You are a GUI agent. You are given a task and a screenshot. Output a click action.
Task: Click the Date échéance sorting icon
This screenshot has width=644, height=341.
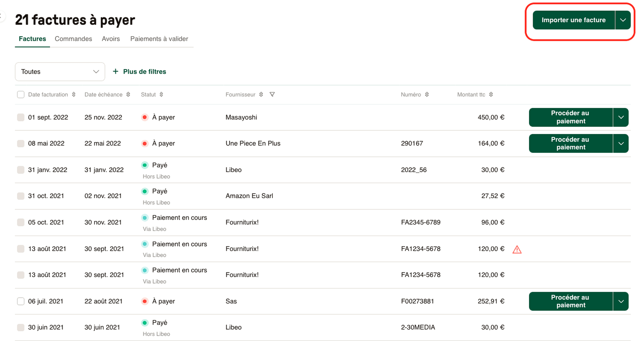click(128, 94)
